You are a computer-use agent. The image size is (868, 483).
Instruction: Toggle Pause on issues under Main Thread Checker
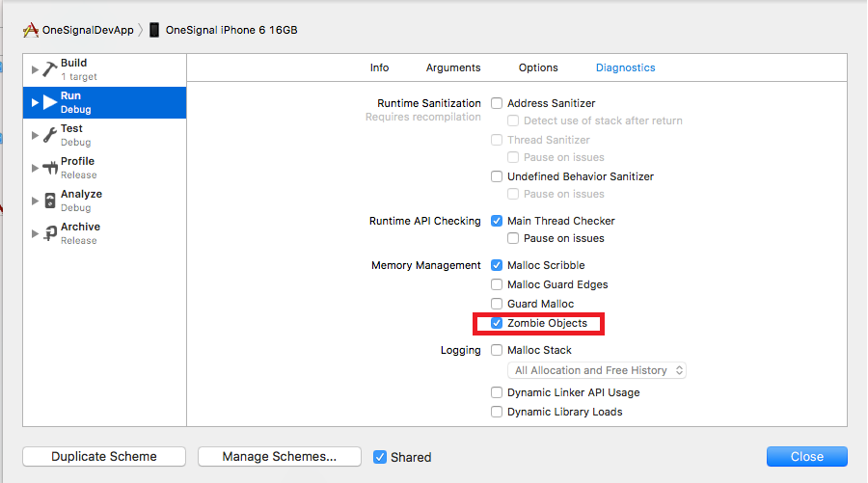(x=513, y=238)
